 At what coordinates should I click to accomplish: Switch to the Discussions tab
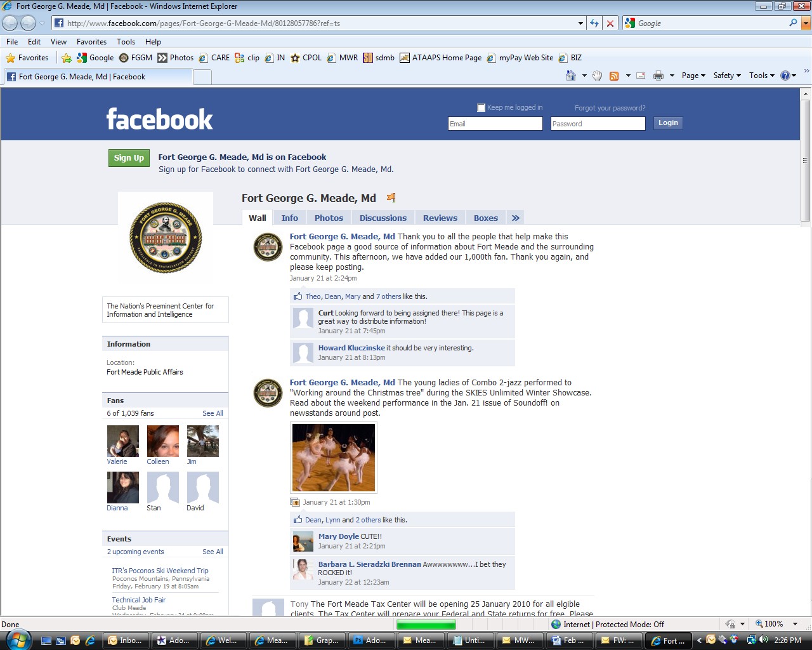point(383,218)
